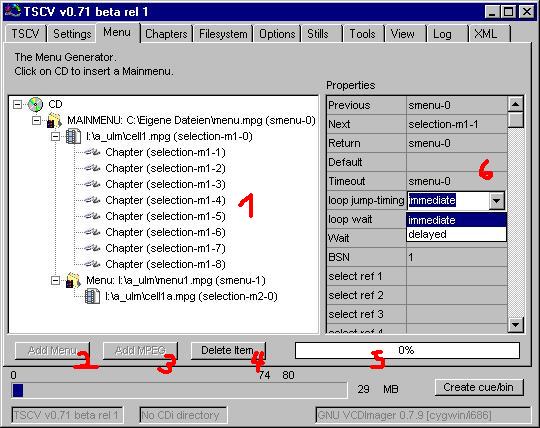Click the CD disc icon in tree
Screen dimensions: 540x428
pyautogui.click(x=35, y=104)
